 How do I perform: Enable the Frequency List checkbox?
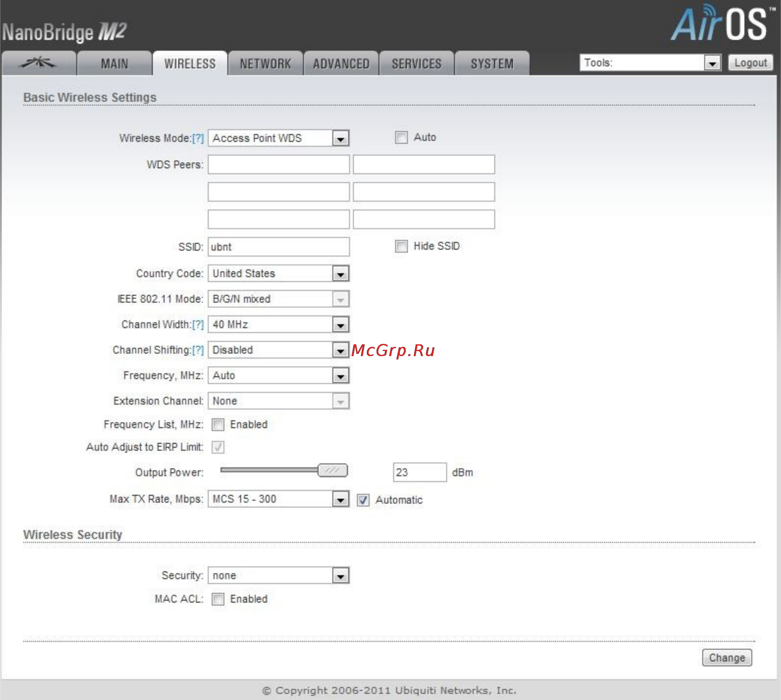(218, 425)
